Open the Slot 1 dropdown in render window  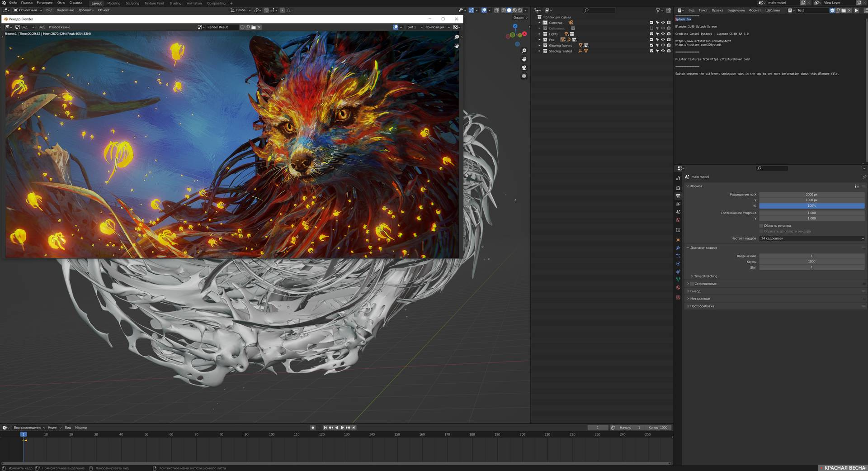[x=415, y=27]
